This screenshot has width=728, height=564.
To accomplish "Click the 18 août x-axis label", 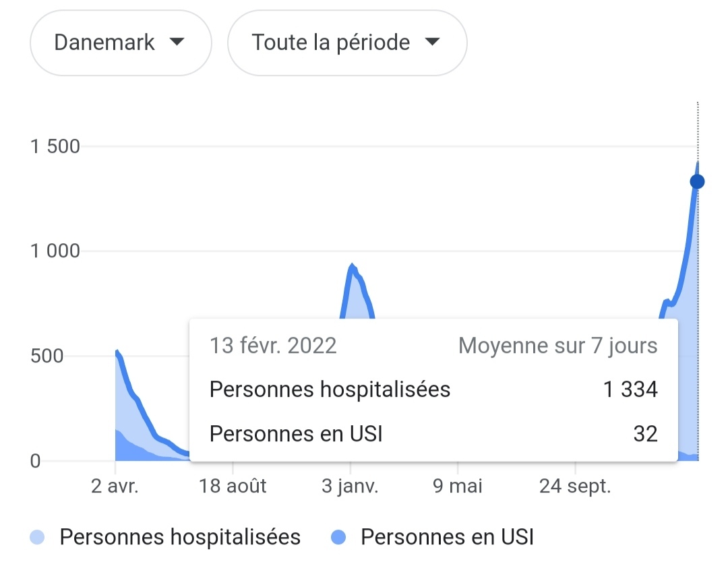I will (233, 487).
